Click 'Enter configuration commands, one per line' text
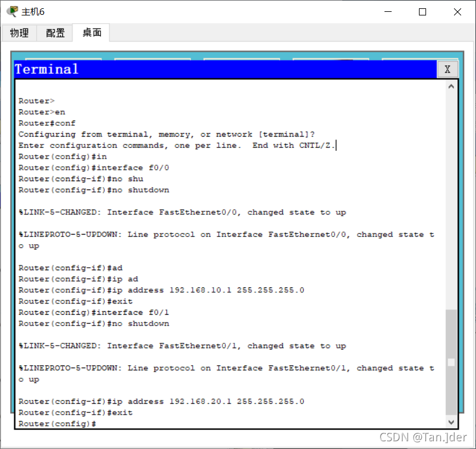This screenshot has width=476, height=449. tap(130, 146)
